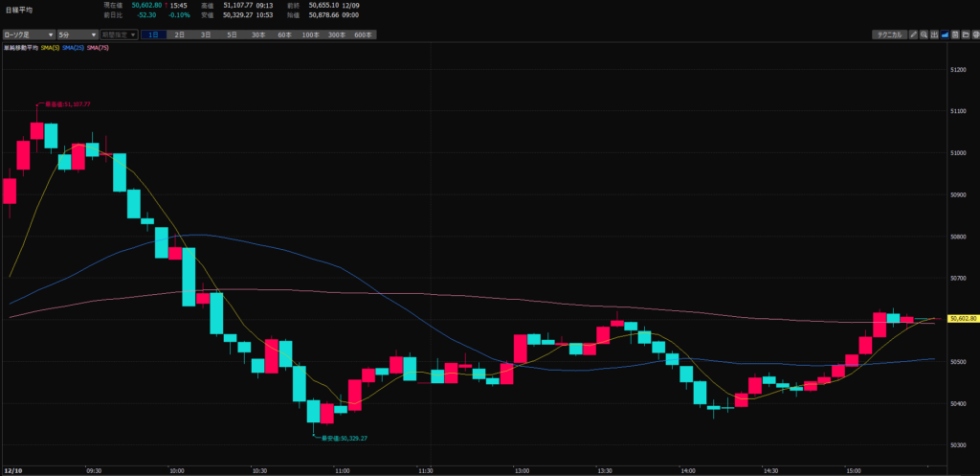
Task: Click the blue highlighted chart icon
Action: click(945, 34)
